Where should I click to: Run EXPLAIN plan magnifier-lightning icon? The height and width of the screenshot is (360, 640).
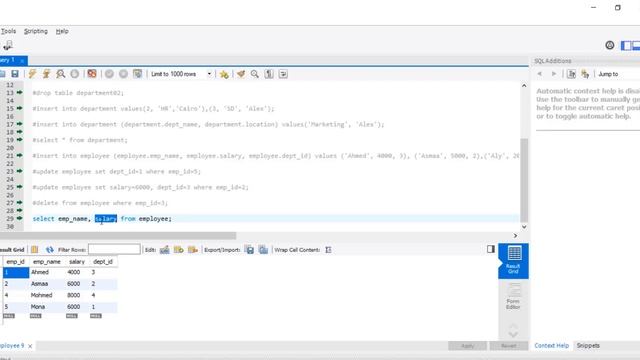60,74
